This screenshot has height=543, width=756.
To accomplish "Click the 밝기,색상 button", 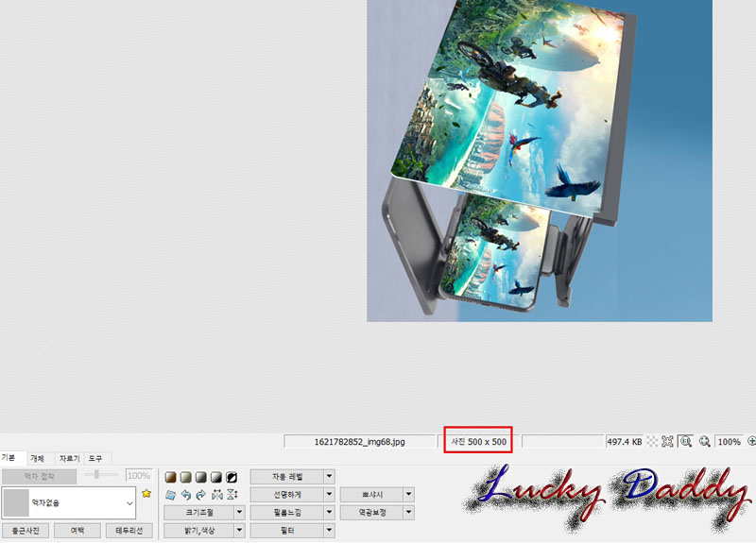I will pos(199,531).
